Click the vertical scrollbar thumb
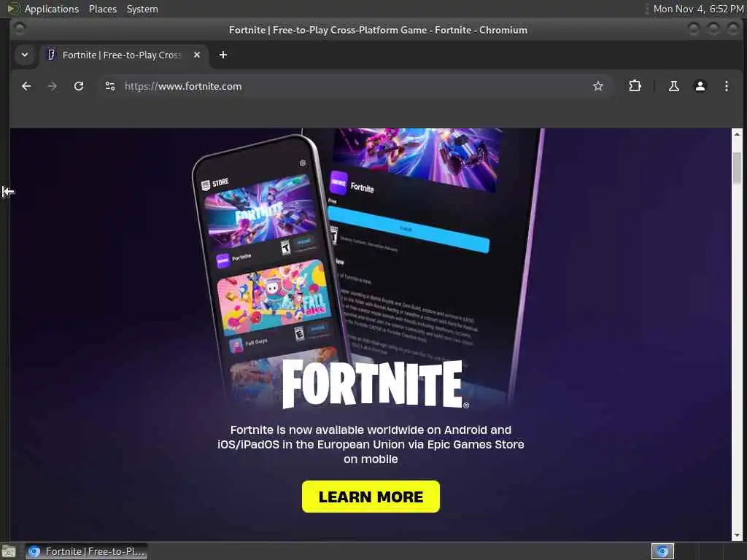 point(737,168)
